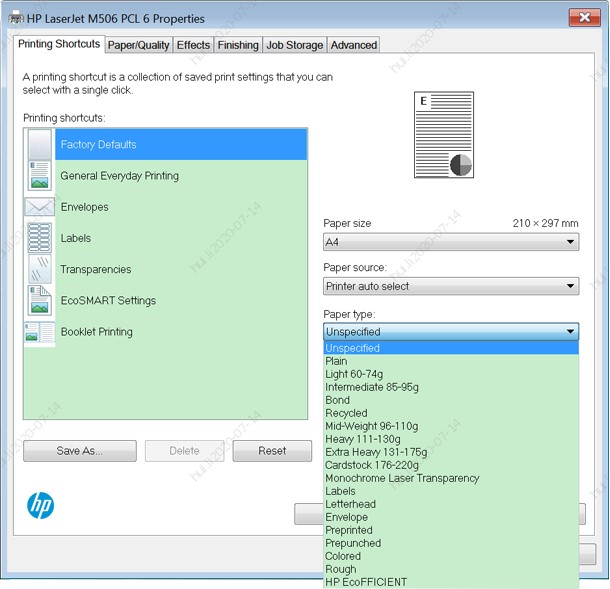Screen dimensions: 610x589
Task: Click the Save As... button
Action: pos(80,451)
